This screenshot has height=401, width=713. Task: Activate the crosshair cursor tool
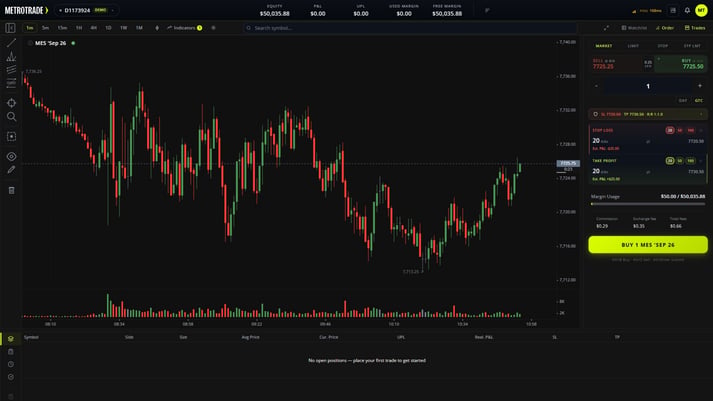(x=11, y=103)
